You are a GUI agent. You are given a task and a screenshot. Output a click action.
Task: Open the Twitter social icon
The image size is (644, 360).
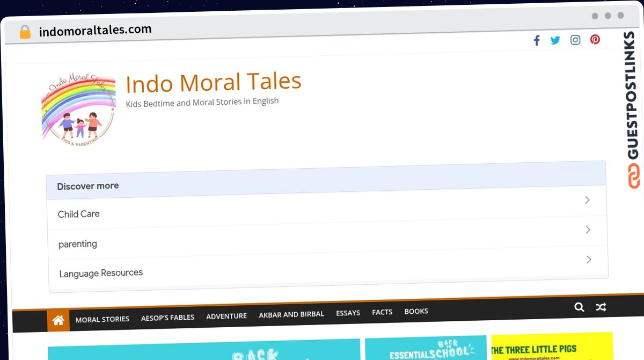[x=555, y=40]
